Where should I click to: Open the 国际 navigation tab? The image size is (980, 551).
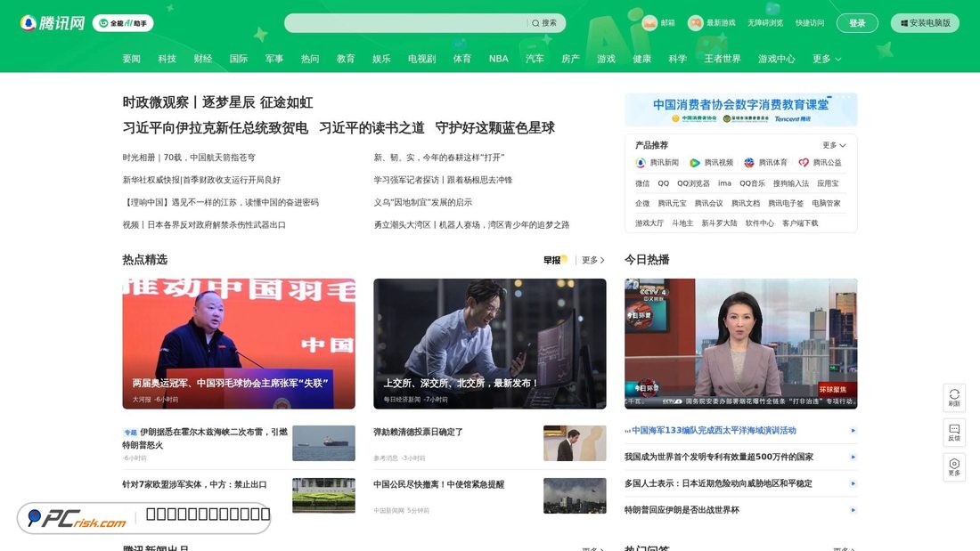pos(238,59)
